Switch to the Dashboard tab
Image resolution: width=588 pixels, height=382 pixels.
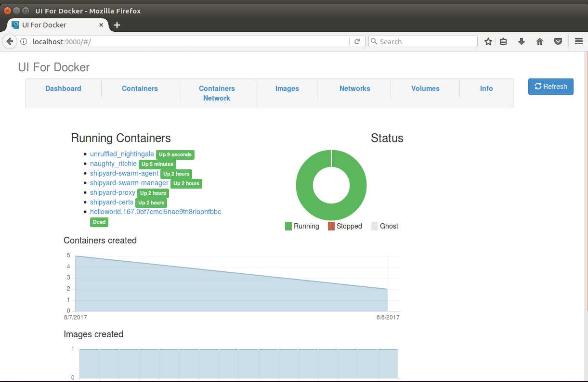(63, 89)
